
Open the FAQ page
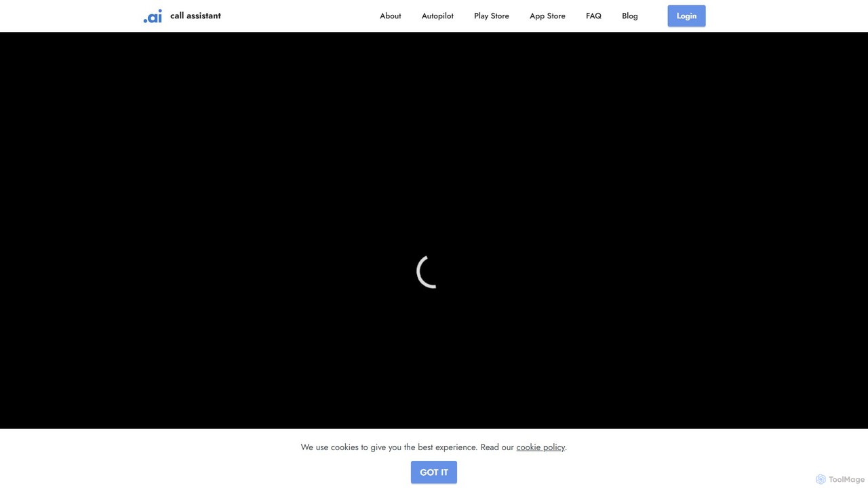pyautogui.click(x=593, y=16)
